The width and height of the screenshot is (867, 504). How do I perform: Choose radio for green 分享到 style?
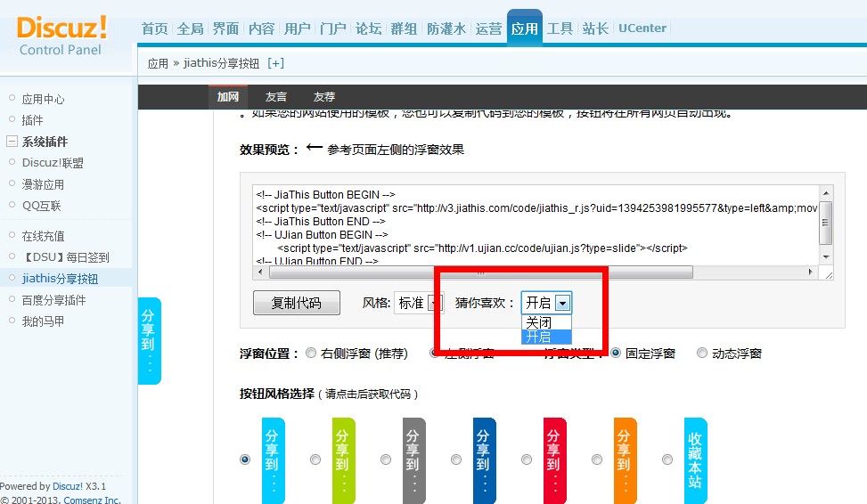[315, 459]
